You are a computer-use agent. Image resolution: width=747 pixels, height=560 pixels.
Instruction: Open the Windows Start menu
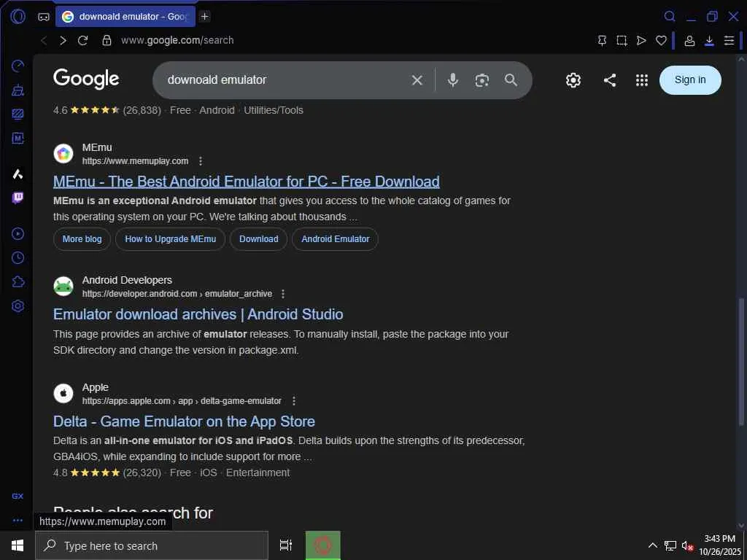point(18,545)
